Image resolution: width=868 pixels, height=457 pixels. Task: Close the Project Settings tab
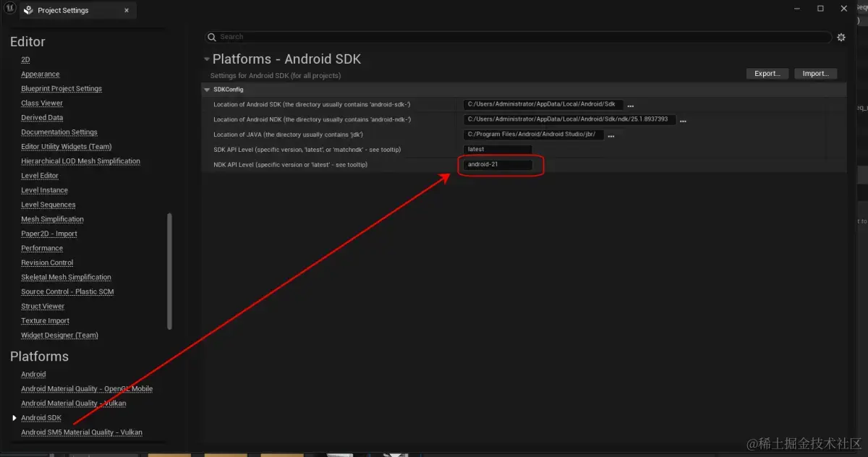(127, 11)
